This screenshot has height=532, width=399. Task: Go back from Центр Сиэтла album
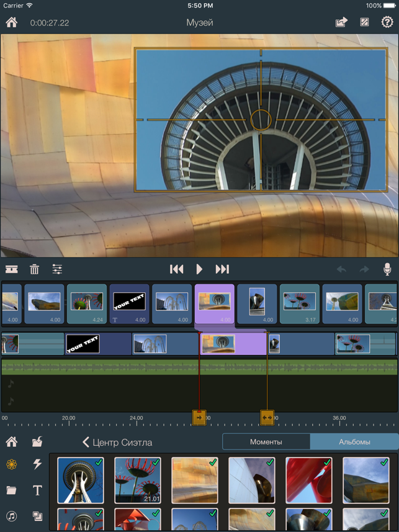[86, 442]
